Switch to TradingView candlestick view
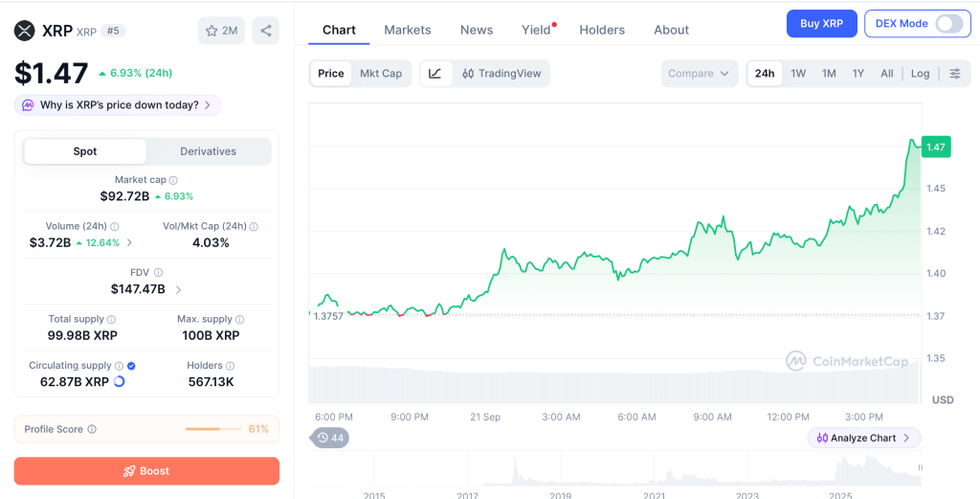 [501, 73]
